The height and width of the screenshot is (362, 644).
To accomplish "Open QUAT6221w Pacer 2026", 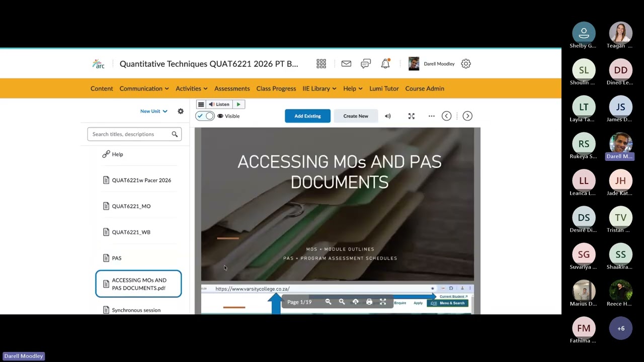I will tap(141, 180).
